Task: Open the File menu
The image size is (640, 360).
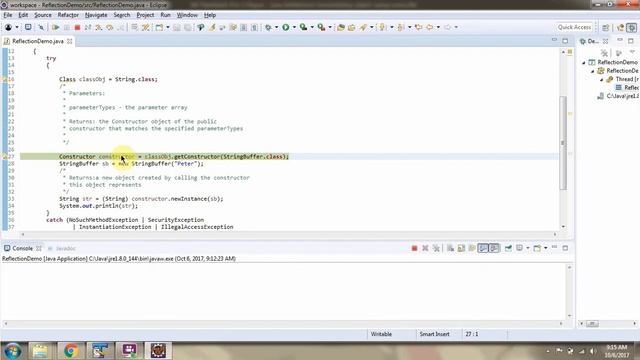Action: coord(8,15)
